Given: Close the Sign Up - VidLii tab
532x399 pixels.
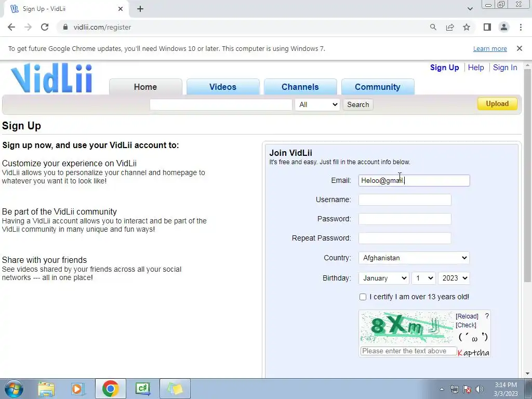Looking at the screenshot, I should tap(121, 9).
